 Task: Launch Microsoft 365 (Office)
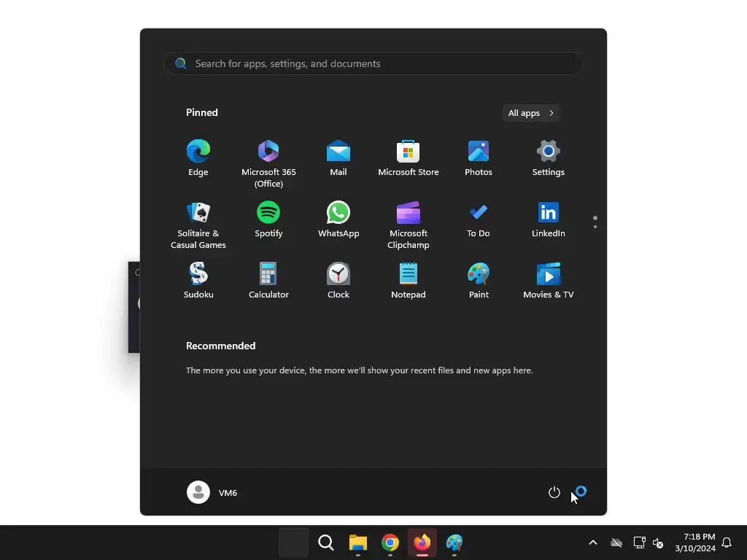(268, 163)
